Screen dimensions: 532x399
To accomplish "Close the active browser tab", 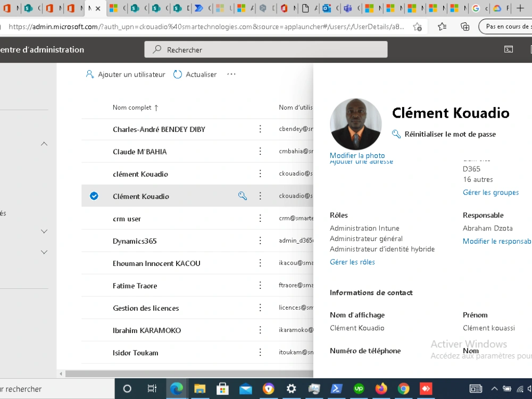I will coord(98,9).
